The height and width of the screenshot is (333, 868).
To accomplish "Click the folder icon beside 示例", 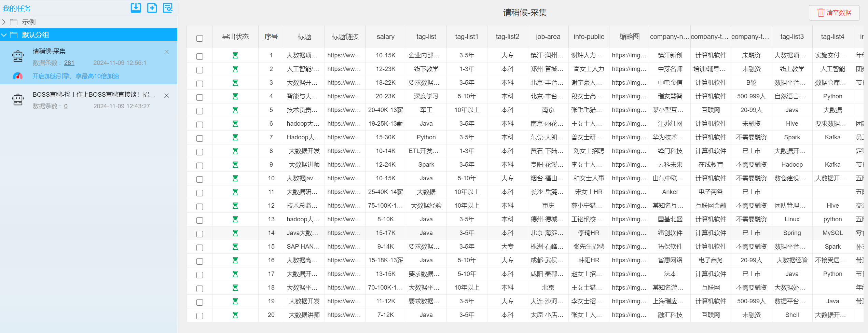I will click(14, 22).
